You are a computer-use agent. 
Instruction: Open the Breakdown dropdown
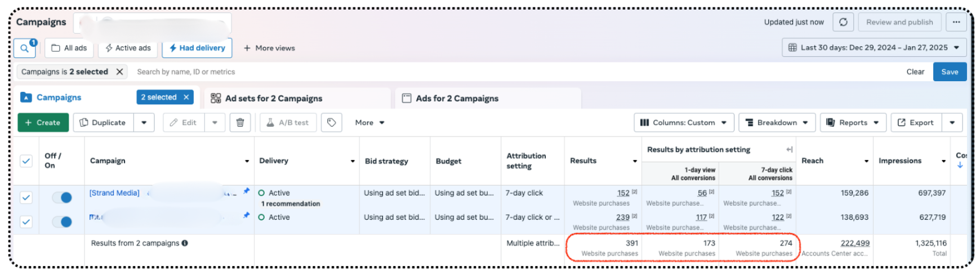coord(776,122)
